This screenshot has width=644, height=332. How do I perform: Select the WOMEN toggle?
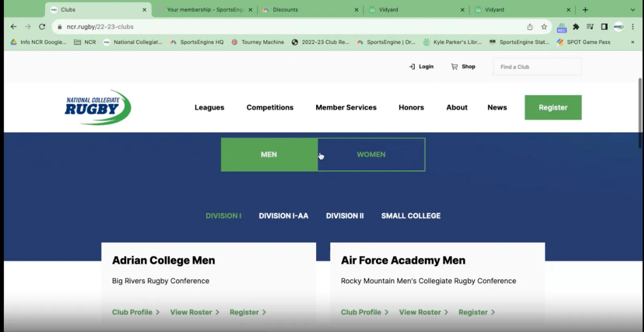pos(371,155)
